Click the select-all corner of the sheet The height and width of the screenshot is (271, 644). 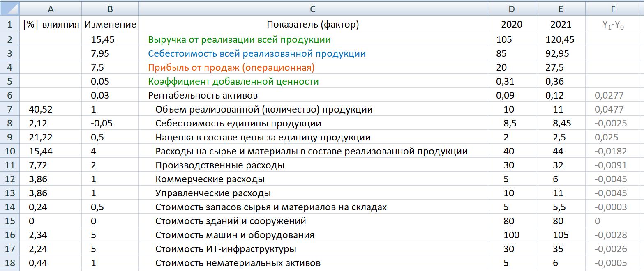(x=10, y=9)
